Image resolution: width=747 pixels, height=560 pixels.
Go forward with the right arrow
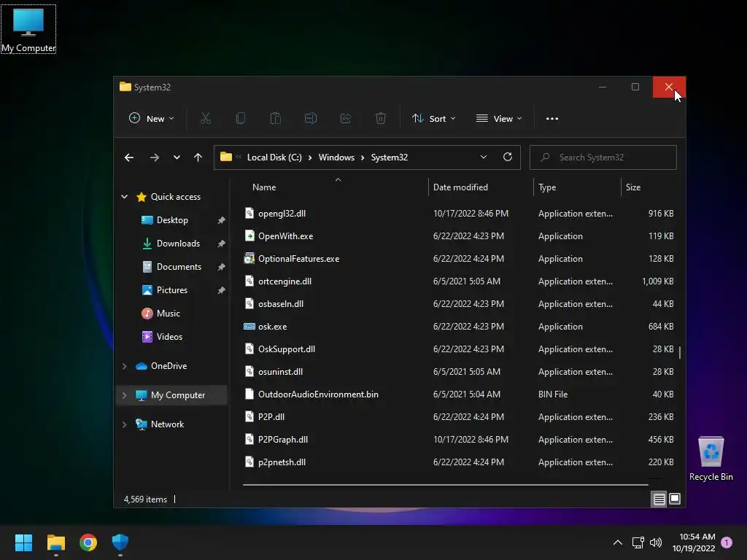[155, 157]
